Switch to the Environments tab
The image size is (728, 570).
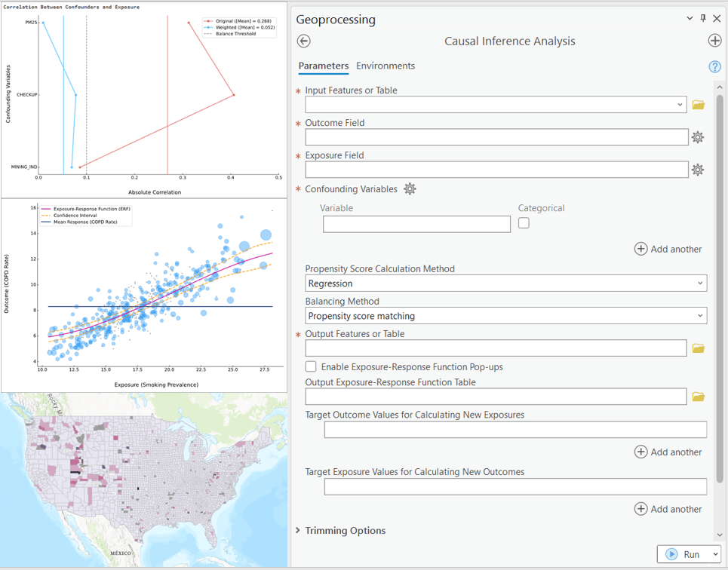point(386,66)
